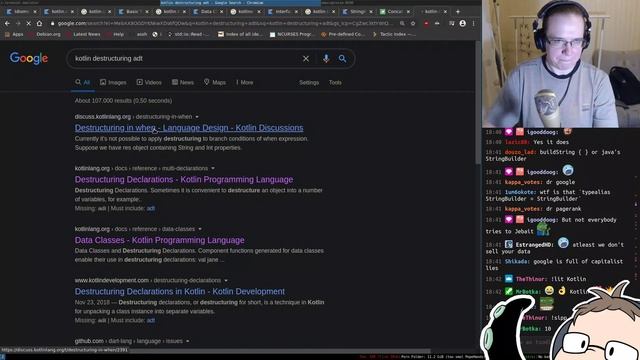Select the News search tab
Viewport: 640px width, 360px height.
pyautogui.click(x=183, y=82)
